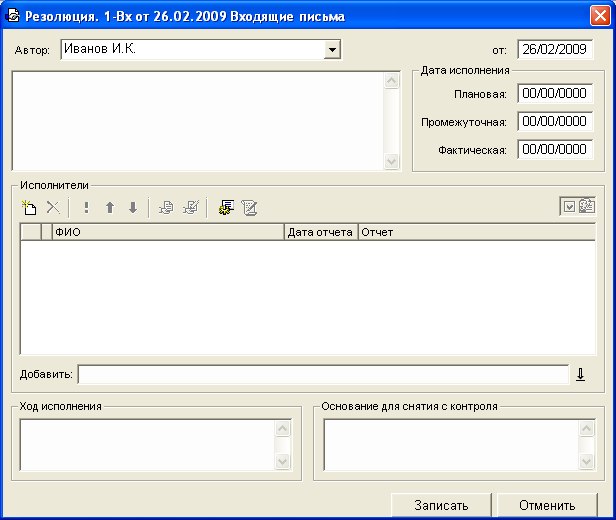This screenshot has width=616, height=520.
Task: Click the Ход исполнения scrollbar up arrow
Action: pyautogui.click(x=283, y=428)
